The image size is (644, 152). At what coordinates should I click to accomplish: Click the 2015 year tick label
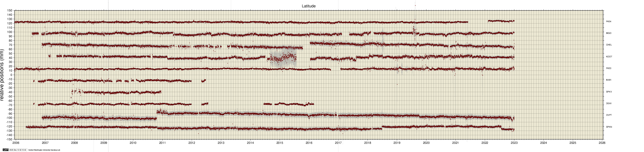[x=280, y=143]
